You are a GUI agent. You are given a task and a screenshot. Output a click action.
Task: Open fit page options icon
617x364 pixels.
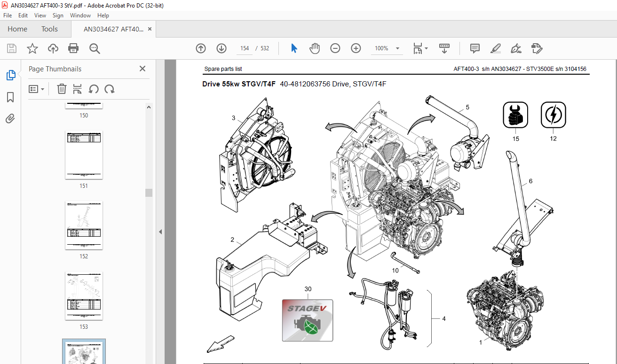point(420,48)
